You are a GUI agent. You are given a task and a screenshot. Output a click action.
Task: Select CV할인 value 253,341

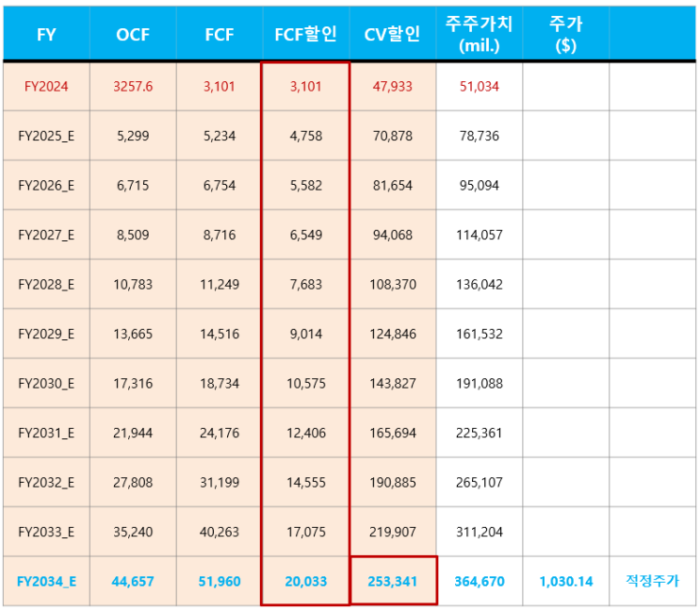pyautogui.click(x=393, y=582)
